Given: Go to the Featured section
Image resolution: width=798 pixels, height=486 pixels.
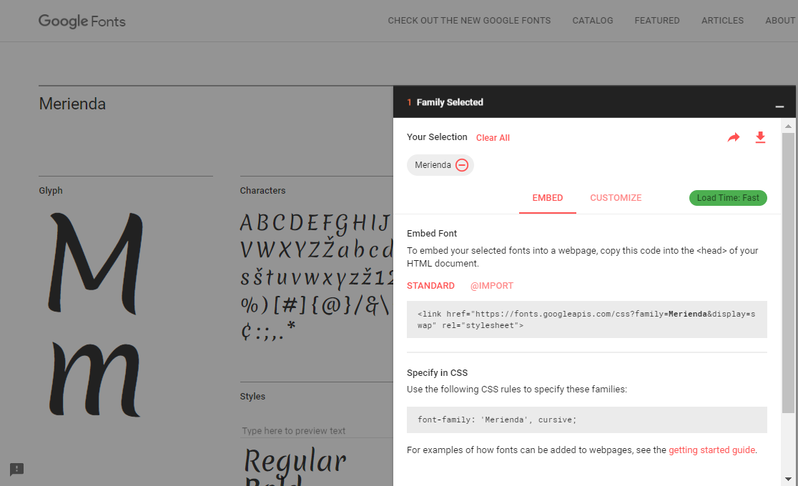Looking at the screenshot, I should coord(657,20).
